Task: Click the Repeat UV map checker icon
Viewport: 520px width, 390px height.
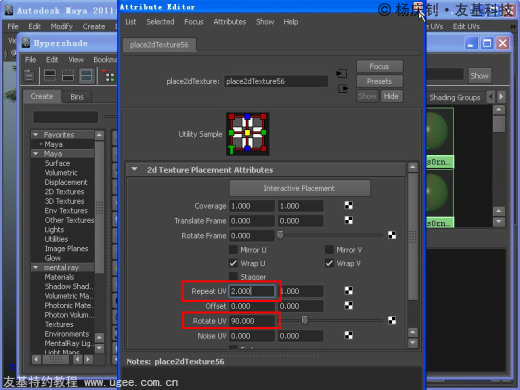Action: tap(349, 291)
